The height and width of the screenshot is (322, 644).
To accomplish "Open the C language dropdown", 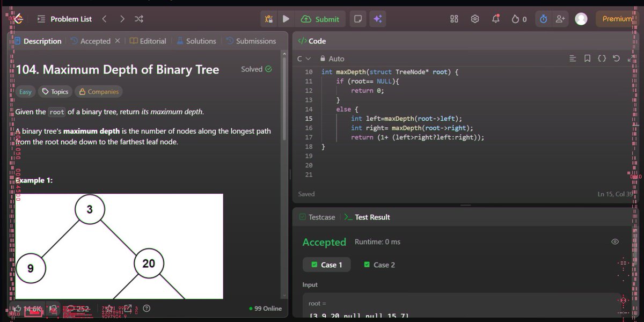I will pyautogui.click(x=304, y=58).
